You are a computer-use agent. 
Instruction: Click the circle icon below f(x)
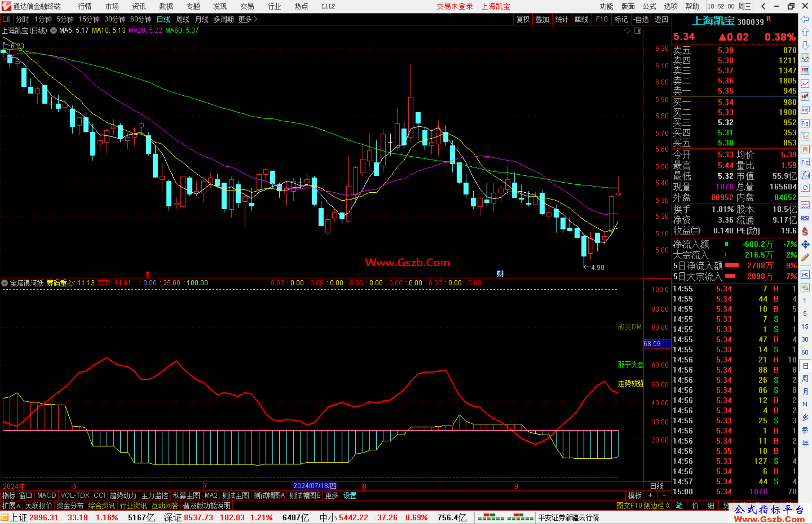[x=805, y=188]
